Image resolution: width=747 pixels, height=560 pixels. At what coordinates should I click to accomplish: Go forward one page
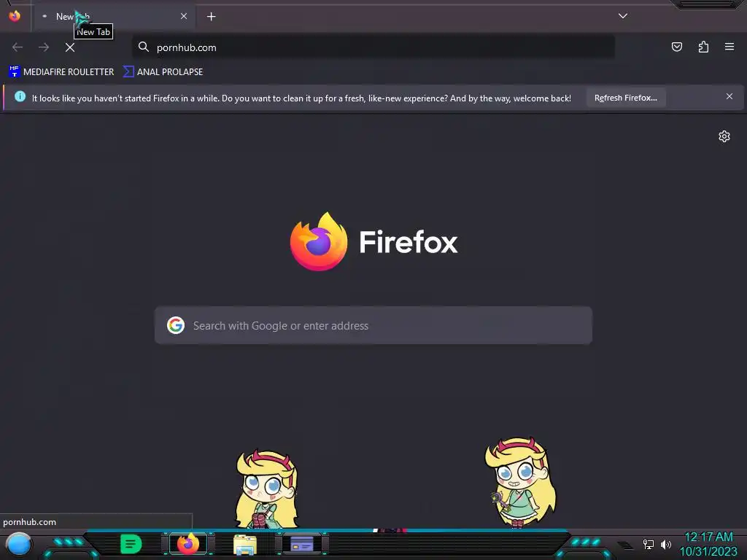coord(44,47)
